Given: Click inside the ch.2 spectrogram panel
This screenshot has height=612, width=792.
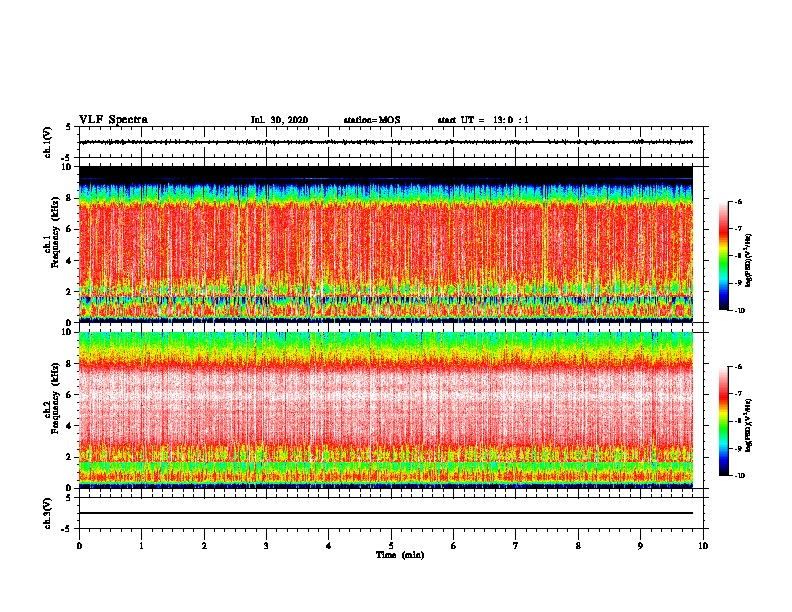Looking at the screenshot, I should point(386,410).
